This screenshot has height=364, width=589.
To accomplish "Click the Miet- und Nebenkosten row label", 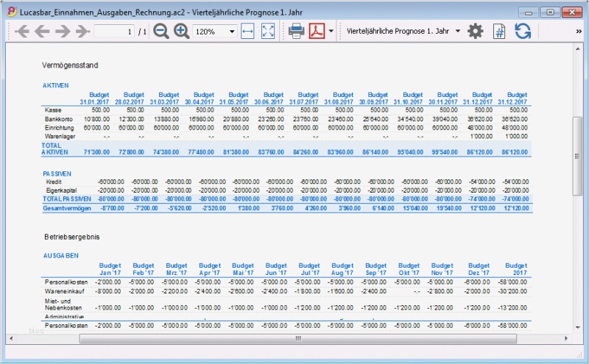I will pos(63,304).
